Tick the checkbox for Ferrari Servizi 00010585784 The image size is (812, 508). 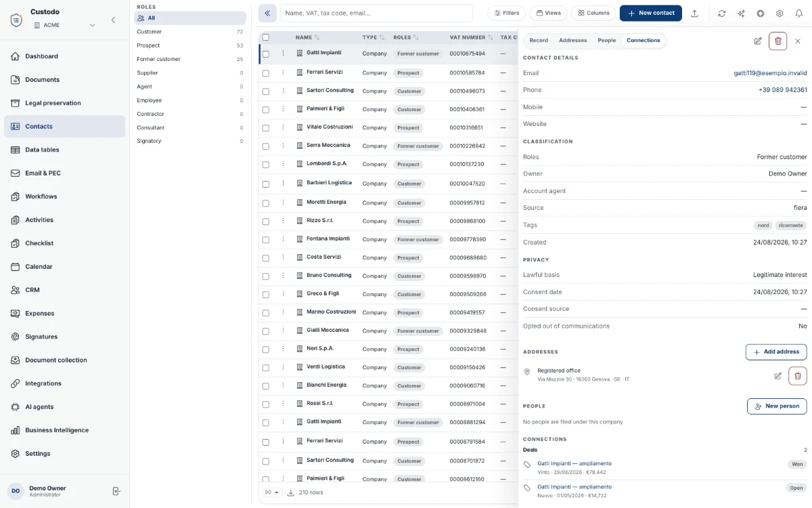pyautogui.click(x=266, y=72)
